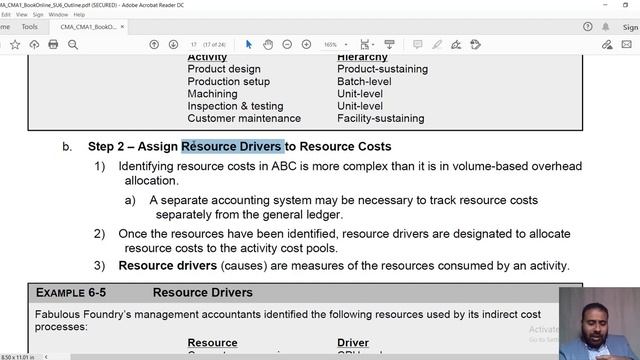Click the 'Product-sustaining' hierarchy entry

382,69
